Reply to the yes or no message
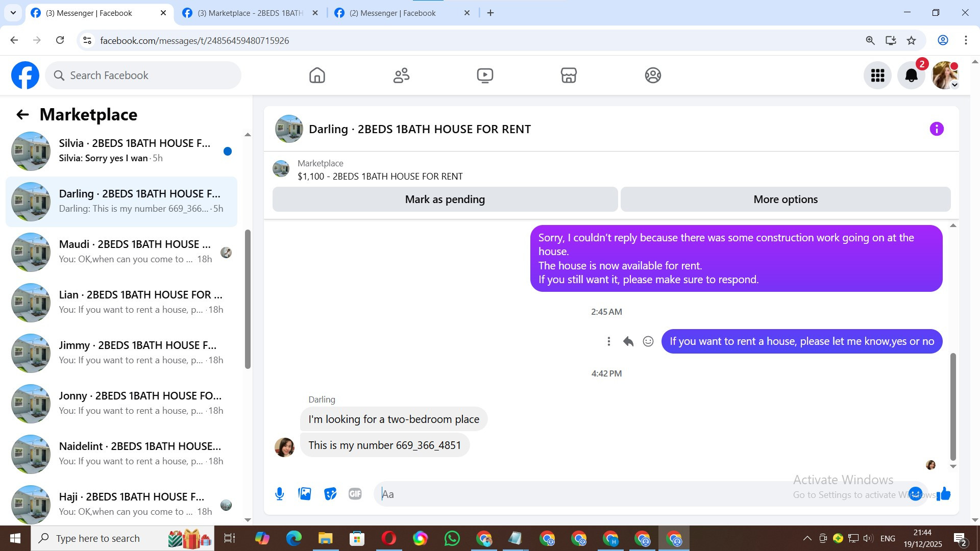 (628, 341)
